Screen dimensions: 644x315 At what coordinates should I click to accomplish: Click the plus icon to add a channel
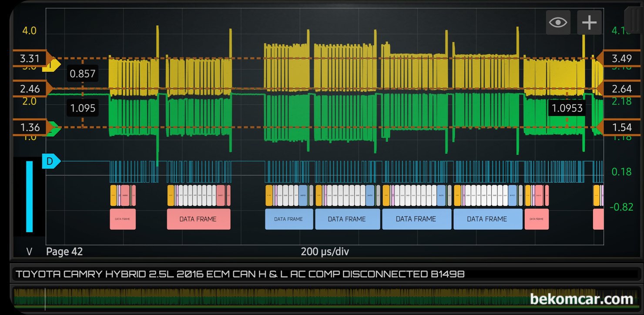pos(589,22)
